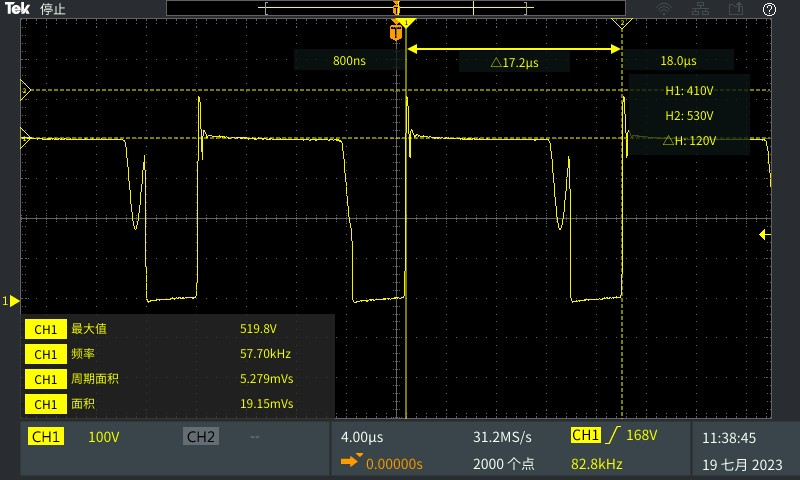Toggle the CH1 channel badge

[45, 437]
